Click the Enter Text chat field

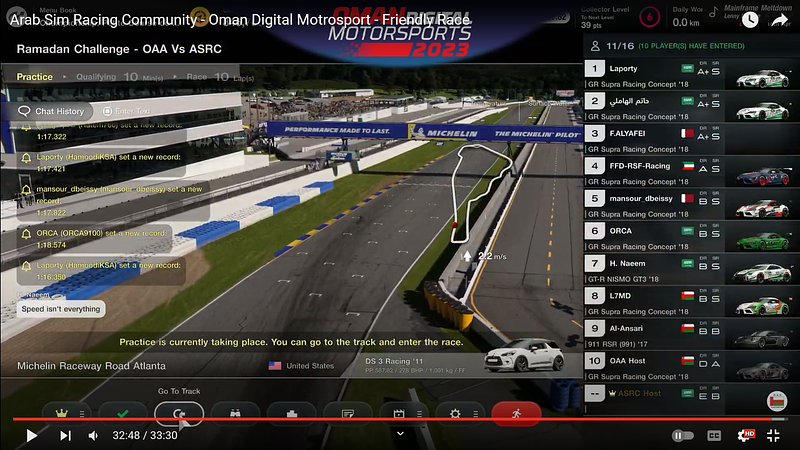pyautogui.click(x=128, y=111)
